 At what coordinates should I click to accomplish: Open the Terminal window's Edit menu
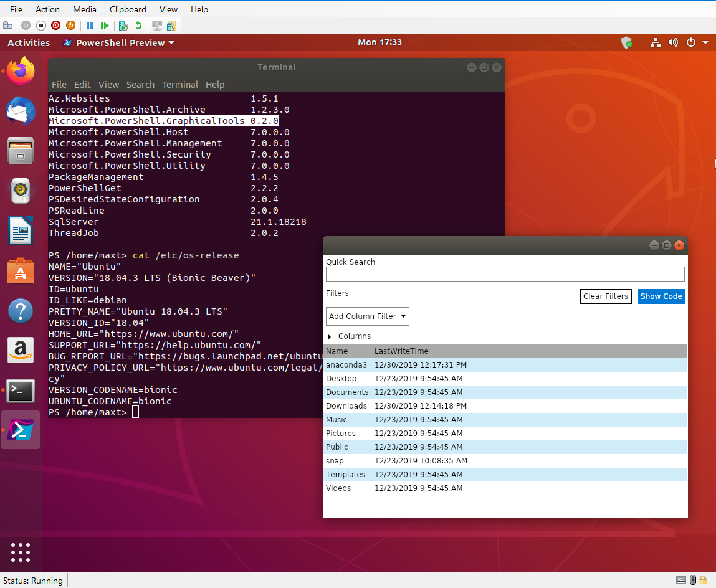(82, 85)
